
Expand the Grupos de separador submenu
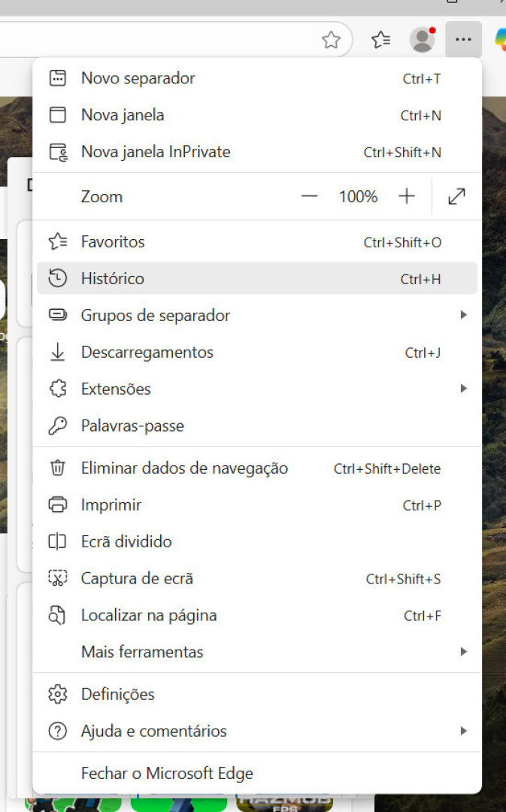coord(464,315)
